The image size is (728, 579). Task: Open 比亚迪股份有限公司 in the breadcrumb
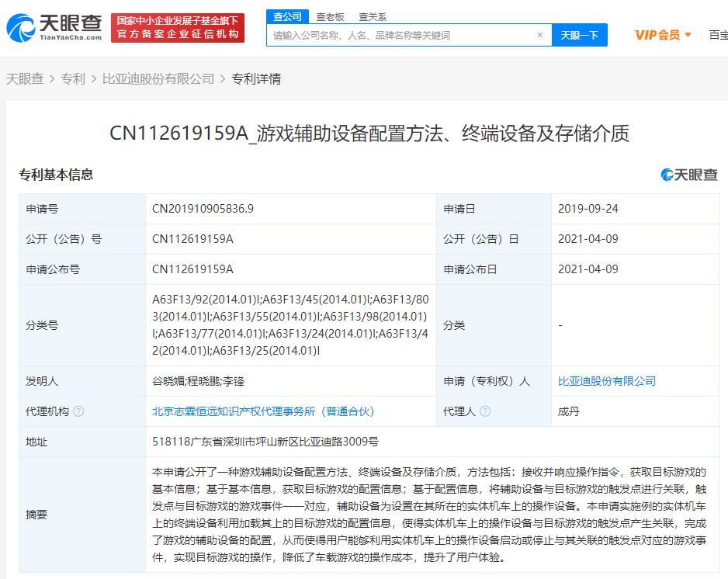click(158, 78)
